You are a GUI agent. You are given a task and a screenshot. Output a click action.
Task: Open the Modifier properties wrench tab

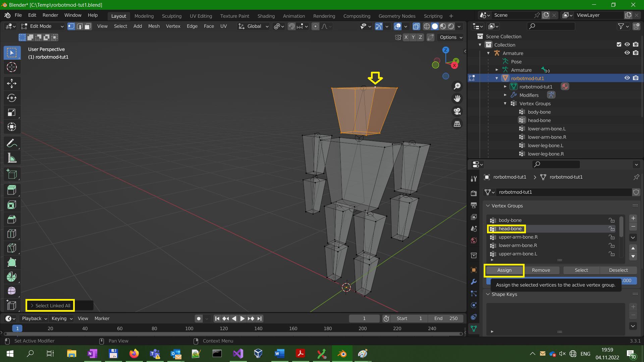[x=474, y=282]
